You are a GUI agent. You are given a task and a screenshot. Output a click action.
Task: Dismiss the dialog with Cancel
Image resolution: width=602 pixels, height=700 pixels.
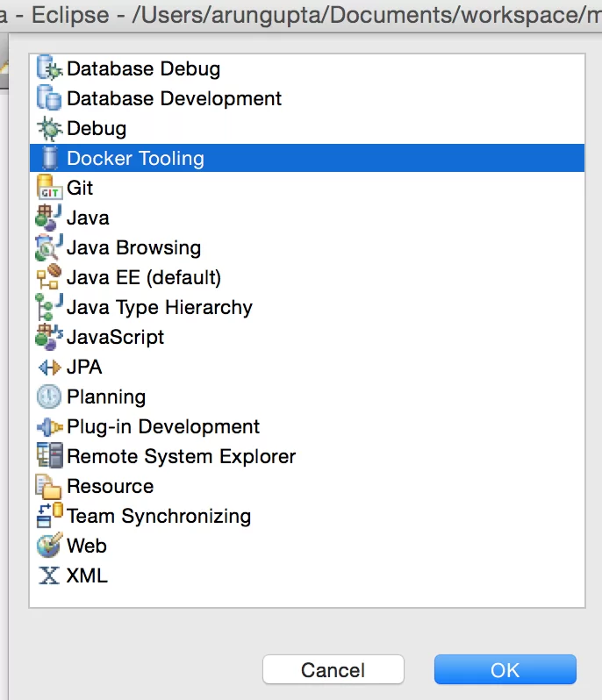pos(333,669)
